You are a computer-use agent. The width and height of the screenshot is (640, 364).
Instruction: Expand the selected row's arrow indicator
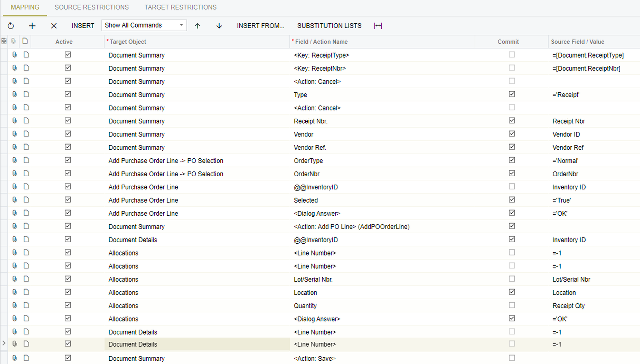4,343
